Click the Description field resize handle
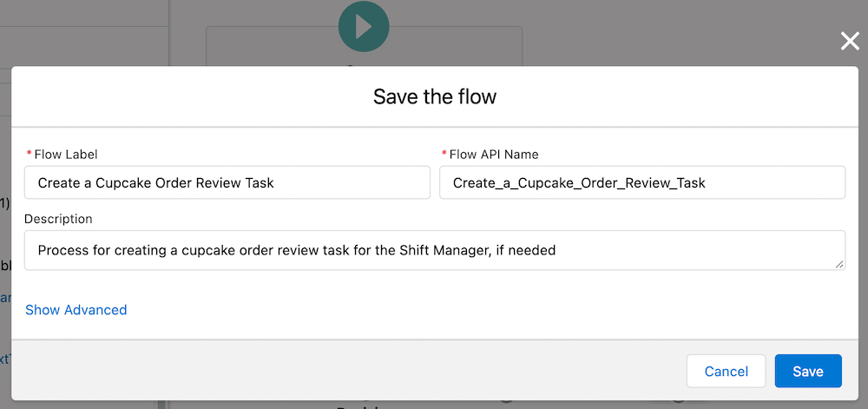Screen dimensions: 868x409 point(839,265)
